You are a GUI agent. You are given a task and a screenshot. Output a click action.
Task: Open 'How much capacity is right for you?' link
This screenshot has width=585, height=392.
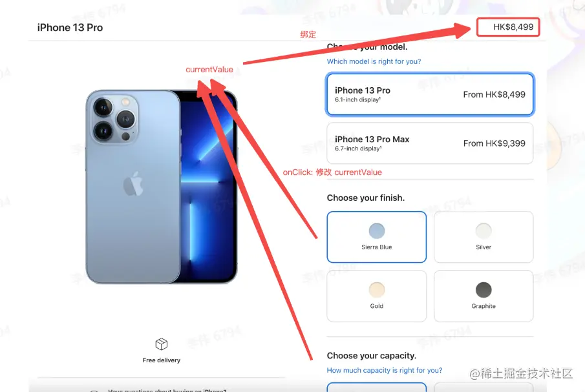tap(385, 371)
